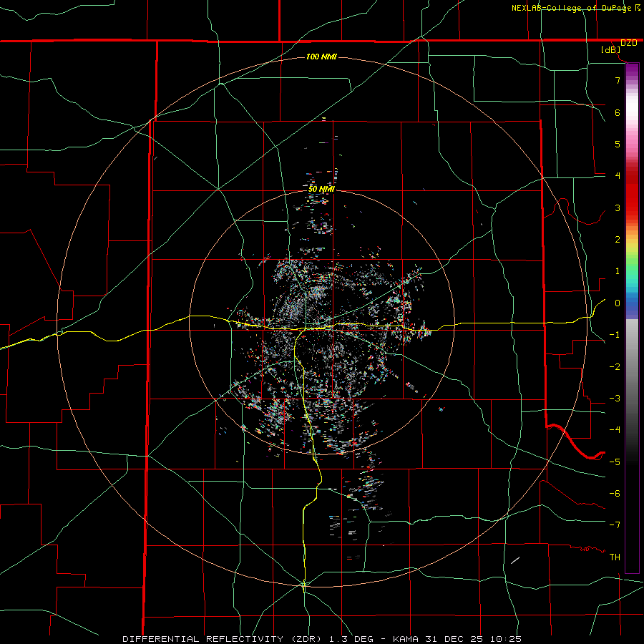This screenshot has height=644, width=644.
Task: Click the 4 dB tick label on the scale
Action: [x=618, y=176]
